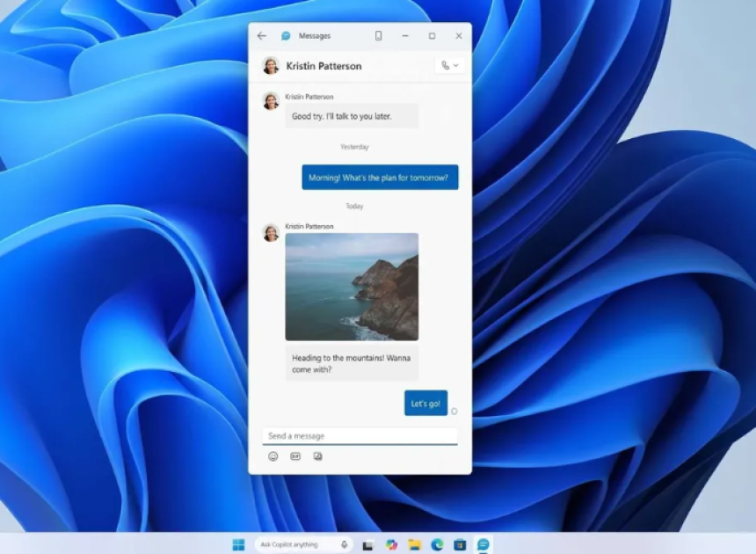The width and height of the screenshot is (756, 554).
Task: Close the Messages window
Action: pyautogui.click(x=459, y=36)
